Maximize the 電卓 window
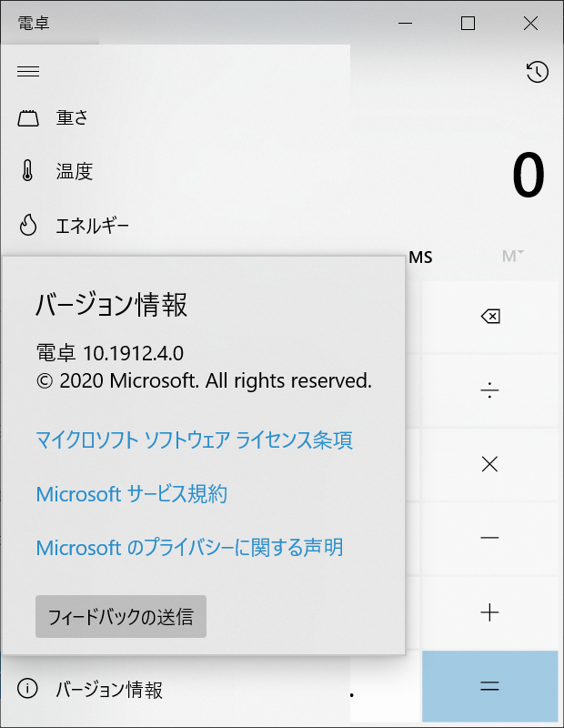The width and height of the screenshot is (564, 728). tap(468, 23)
